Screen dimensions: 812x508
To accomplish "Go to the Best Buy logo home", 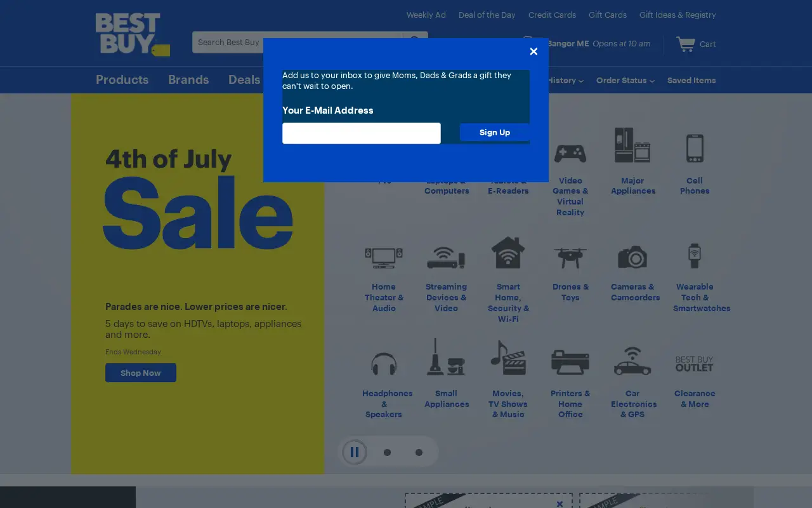I will click(133, 34).
